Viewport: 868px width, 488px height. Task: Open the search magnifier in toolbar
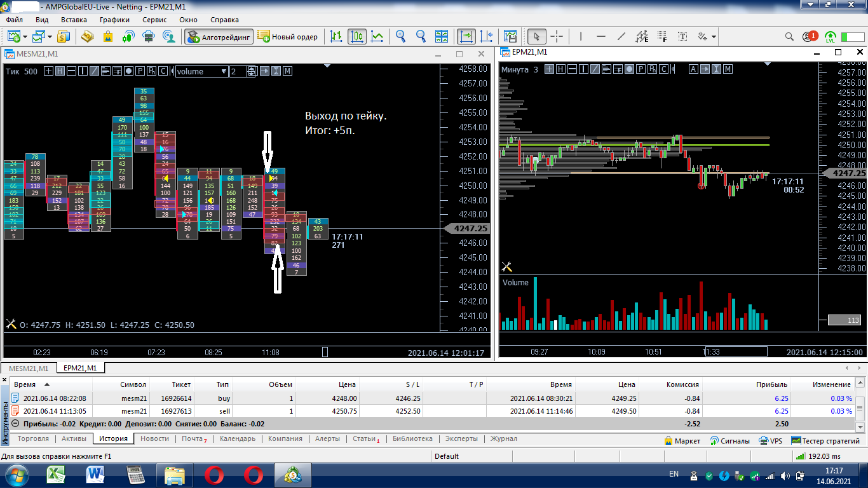click(x=790, y=36)
